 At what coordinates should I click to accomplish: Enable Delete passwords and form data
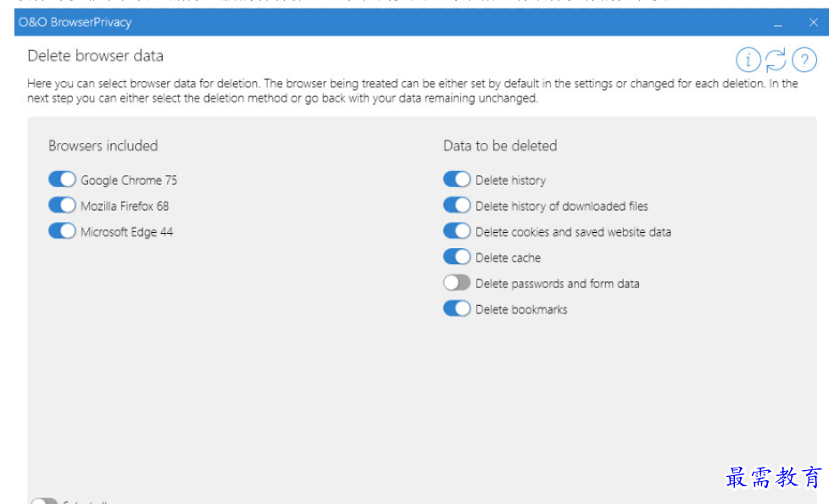click(x=457, y=283)
